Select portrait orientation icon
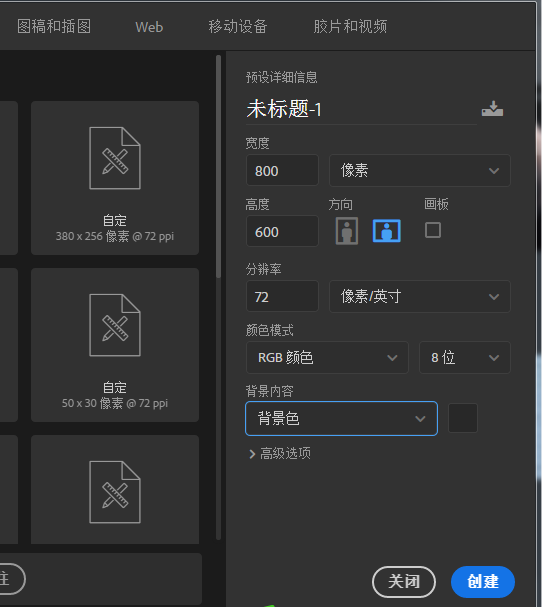This screenshot has height=607, width=542. 346,231
